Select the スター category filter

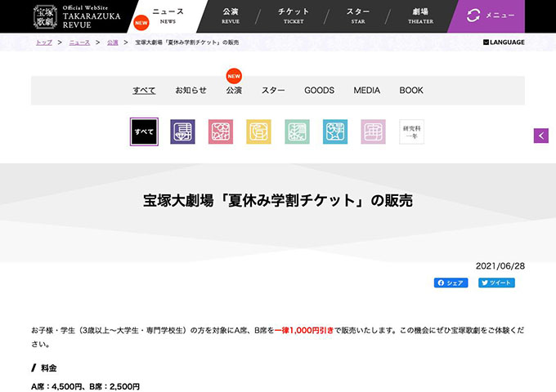coord(273,91)
